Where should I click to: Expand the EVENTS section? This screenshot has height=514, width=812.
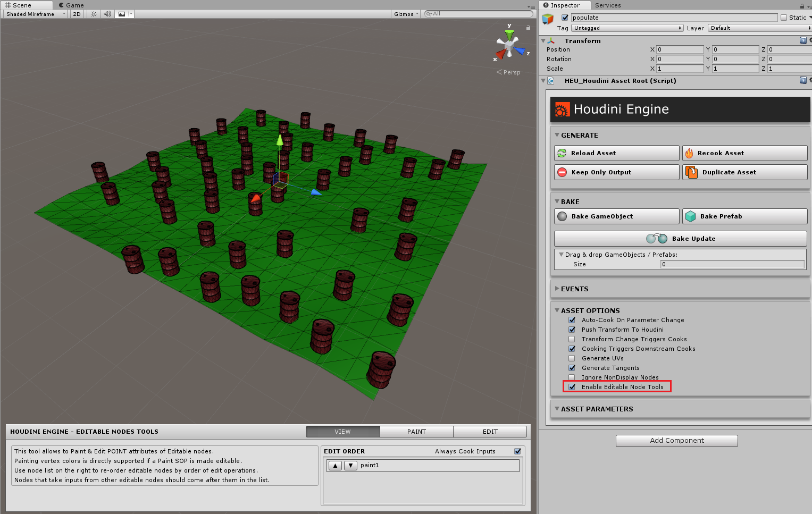click(574, 289)
